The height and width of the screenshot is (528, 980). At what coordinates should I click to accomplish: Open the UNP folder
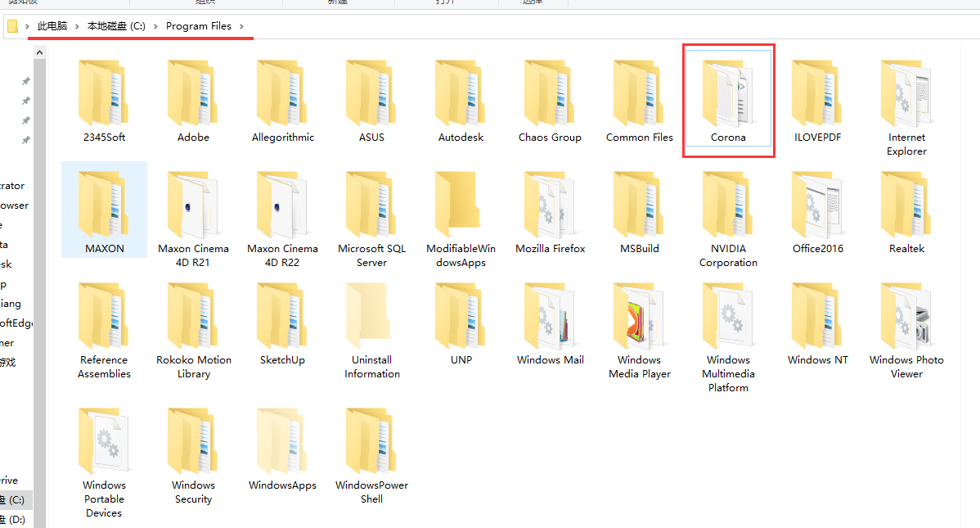tap(461, 323)
